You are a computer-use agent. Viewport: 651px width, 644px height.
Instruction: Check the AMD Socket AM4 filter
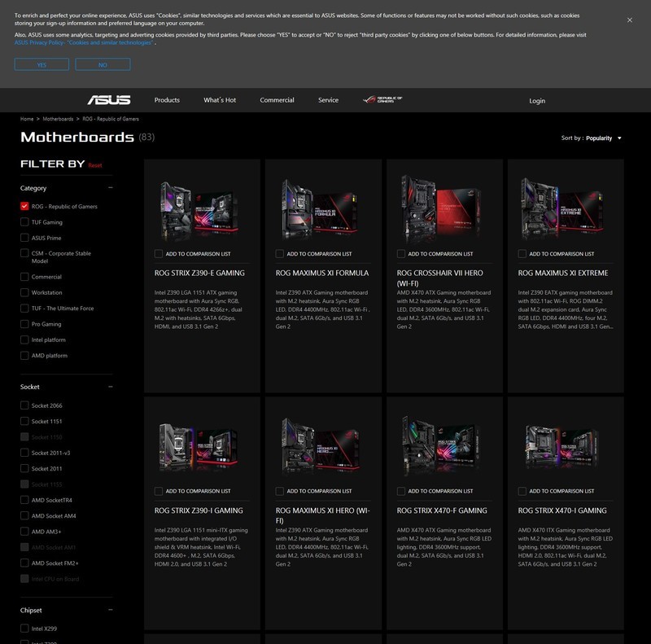(24, 516)
